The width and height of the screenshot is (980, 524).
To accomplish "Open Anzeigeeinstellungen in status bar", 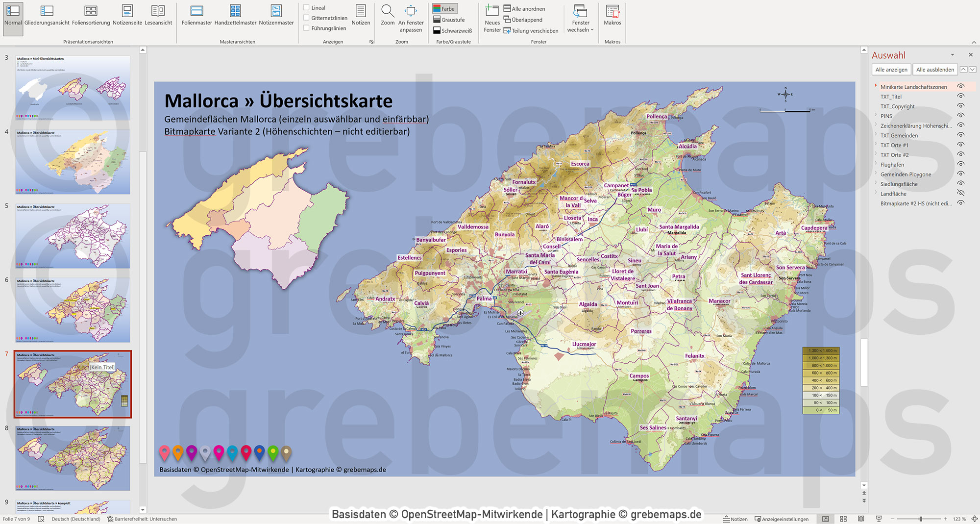I will (x=782, y=519).
